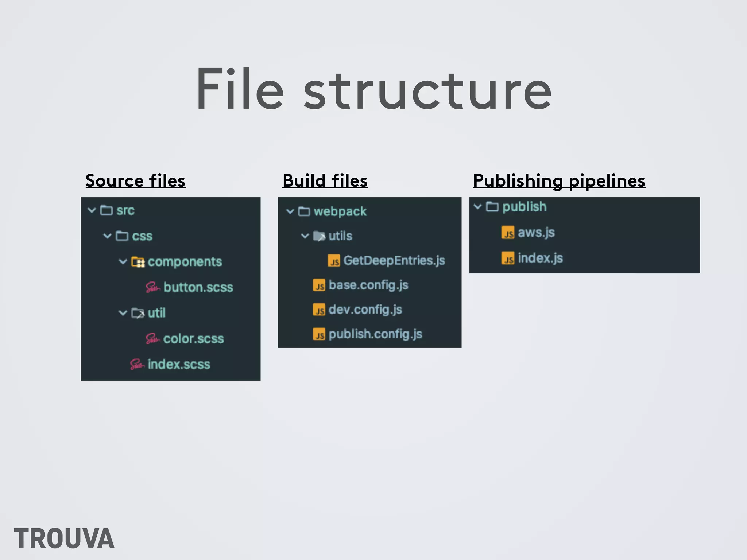The image size is (747, 560).
Task: Select the publish folder name
Action: pos(525,207)
